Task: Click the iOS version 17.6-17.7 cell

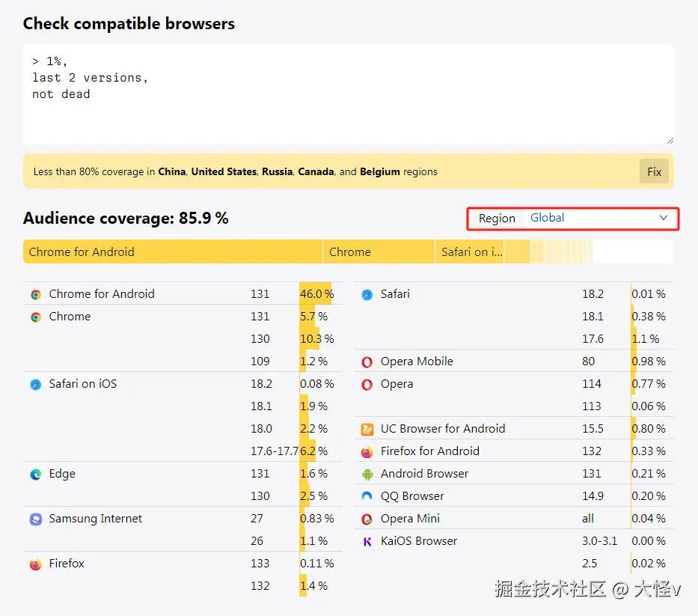Action: [275, 451]
